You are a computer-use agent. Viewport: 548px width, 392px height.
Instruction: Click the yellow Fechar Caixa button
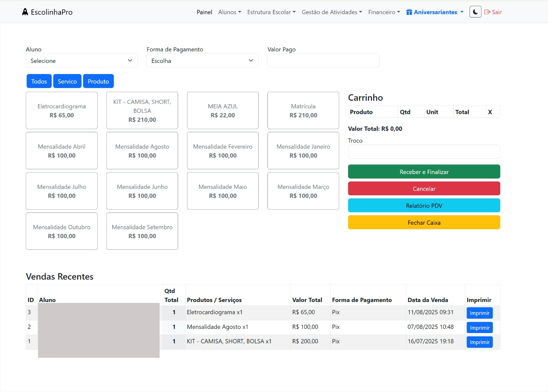[x=424, y=222]
